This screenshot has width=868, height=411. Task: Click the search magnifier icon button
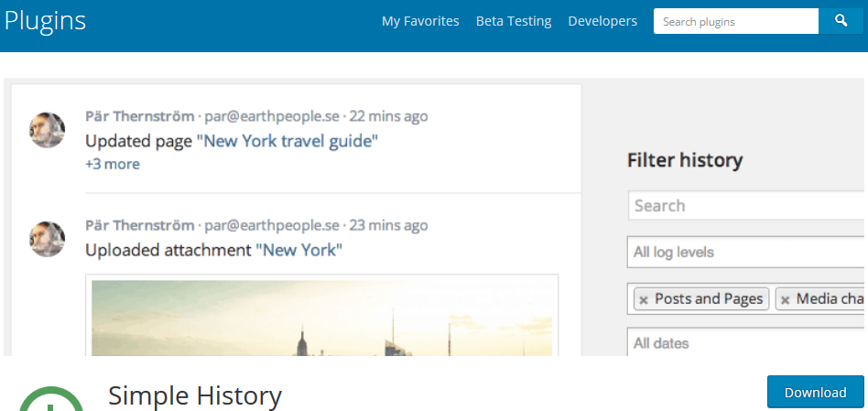tap(841, 22)
